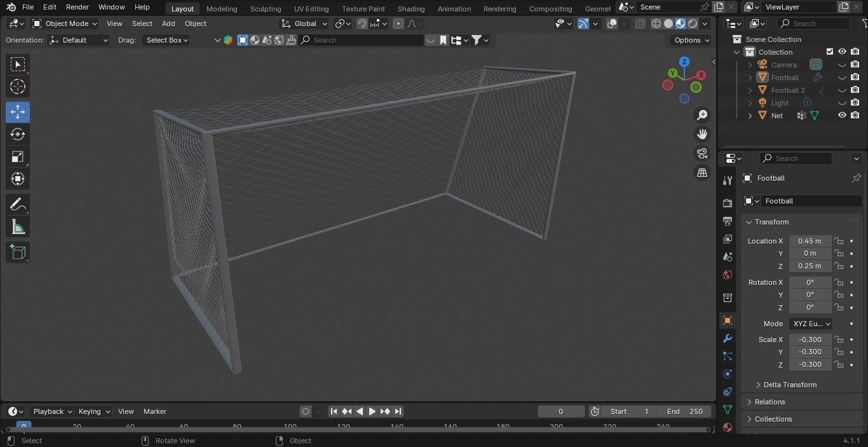Image resolution: width=868 pixels, height=447 pixels.
Task: Expand the Net item in outliner
Action: point(750,116)
